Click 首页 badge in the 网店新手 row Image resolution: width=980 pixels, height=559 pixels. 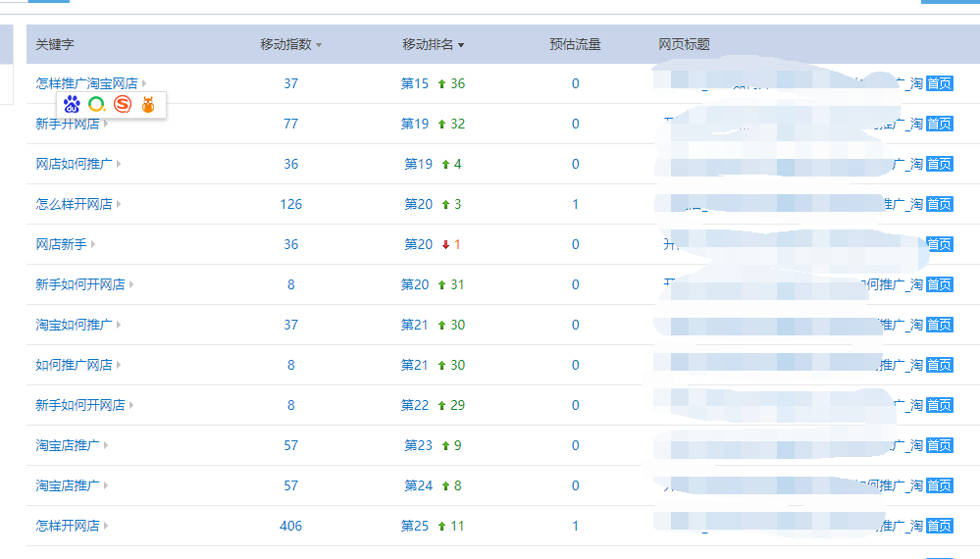[x=940, y=244]
